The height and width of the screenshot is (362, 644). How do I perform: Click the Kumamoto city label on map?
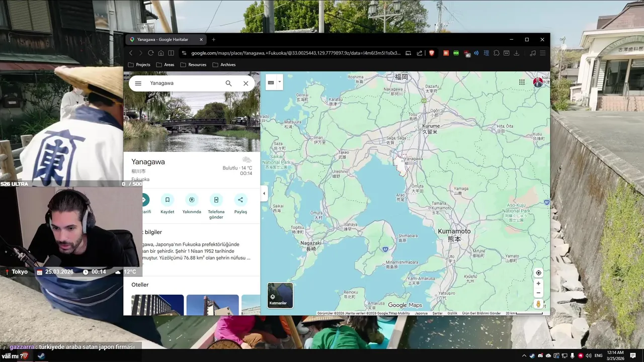click(x=454, y=235)
